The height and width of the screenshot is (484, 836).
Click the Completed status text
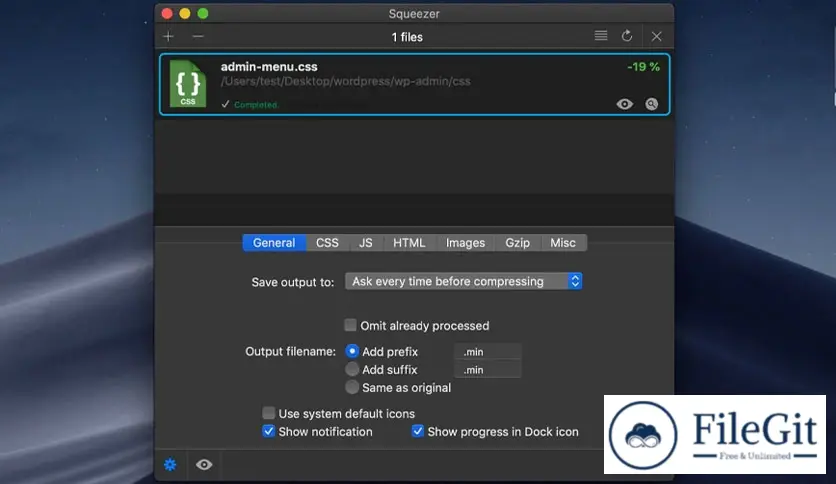point(256,104)
